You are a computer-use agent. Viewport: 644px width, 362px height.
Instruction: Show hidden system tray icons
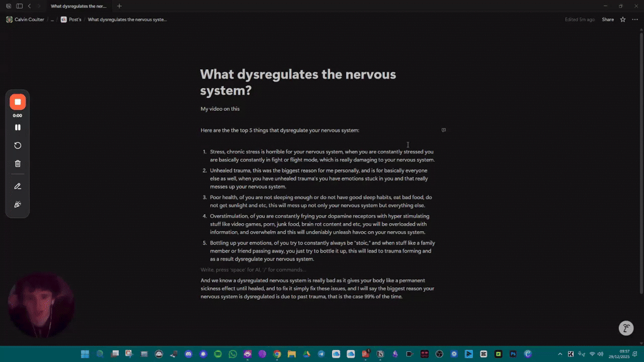(x=560, y=354)
